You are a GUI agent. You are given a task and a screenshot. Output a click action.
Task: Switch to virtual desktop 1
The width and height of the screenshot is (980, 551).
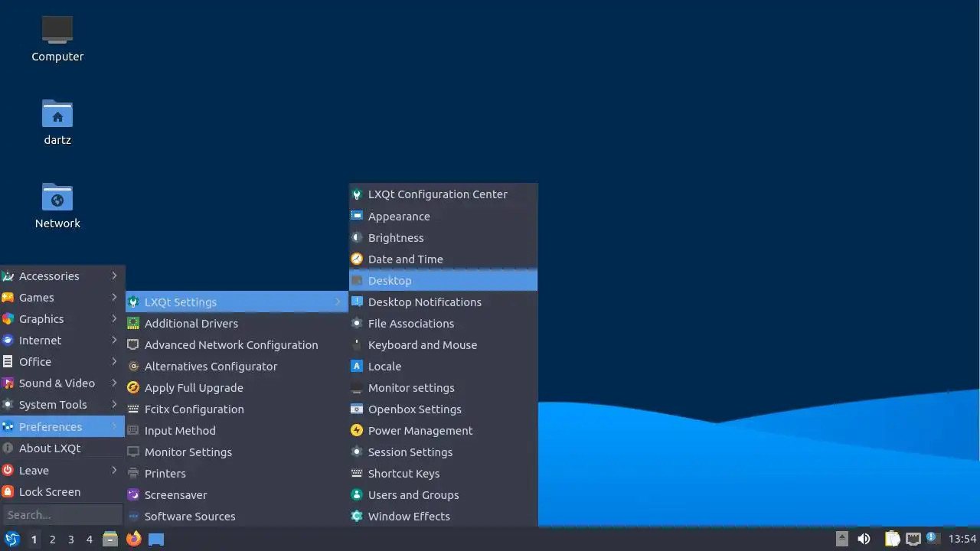point(34,540)
